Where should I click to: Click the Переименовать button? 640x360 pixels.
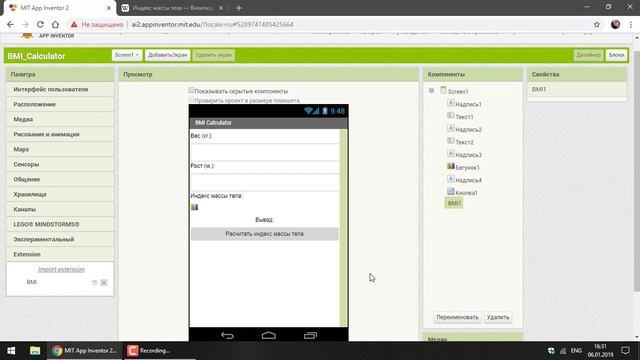(x=457, y=317)
